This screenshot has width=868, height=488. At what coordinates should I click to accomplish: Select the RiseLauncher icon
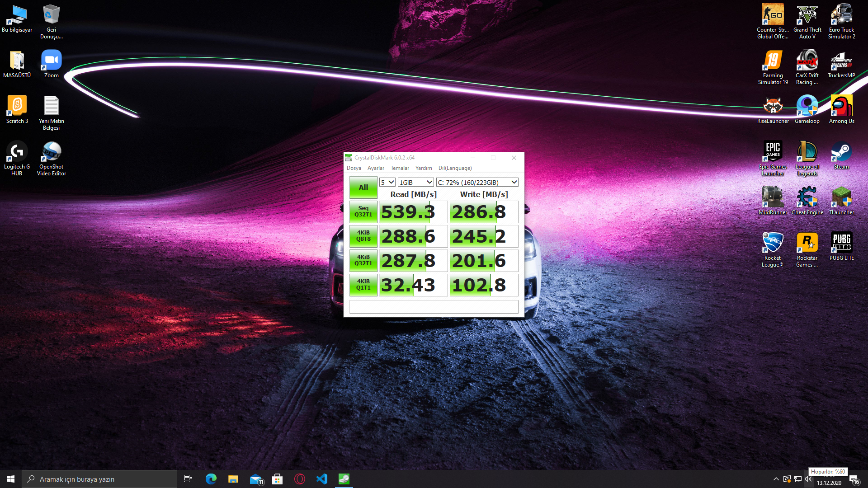[x=773, y=110]
